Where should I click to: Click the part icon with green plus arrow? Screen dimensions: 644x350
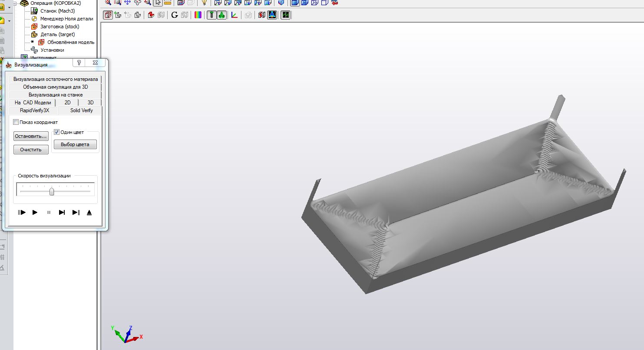click(x=118, y=15)
